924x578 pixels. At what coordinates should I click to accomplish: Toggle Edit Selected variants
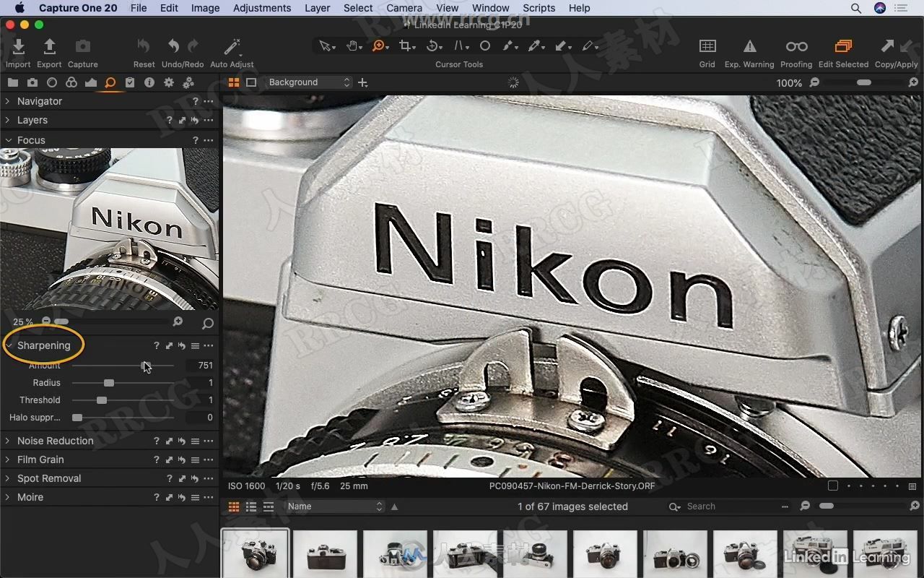click(x=843, y=46)
